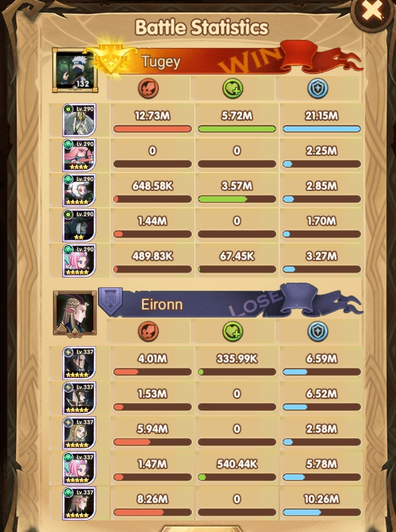
Task: Click the 10.26M damage taken value
Action: tap(322, 499)
